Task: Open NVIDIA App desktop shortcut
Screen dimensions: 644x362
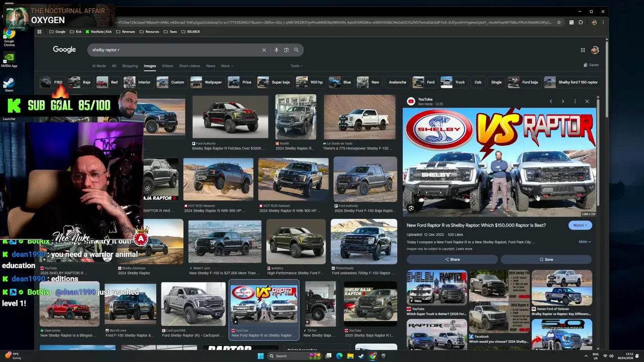Action: click(x=9, y=60)
